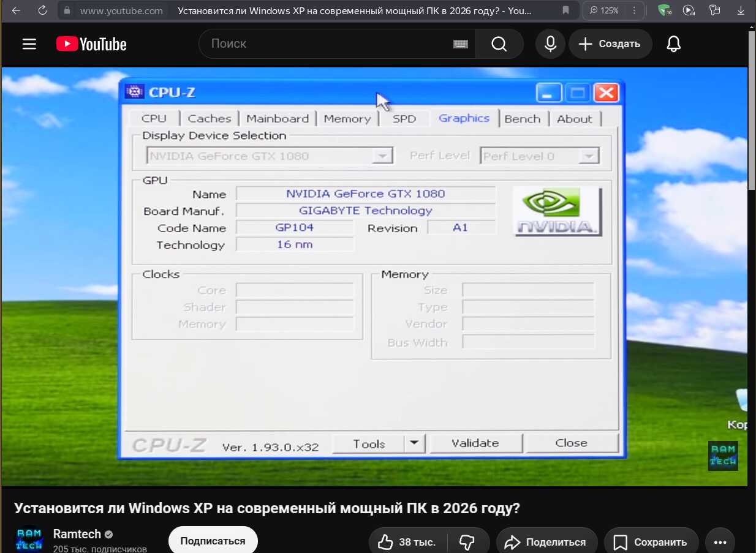Select the Graphics tab

tap(464, 118)
